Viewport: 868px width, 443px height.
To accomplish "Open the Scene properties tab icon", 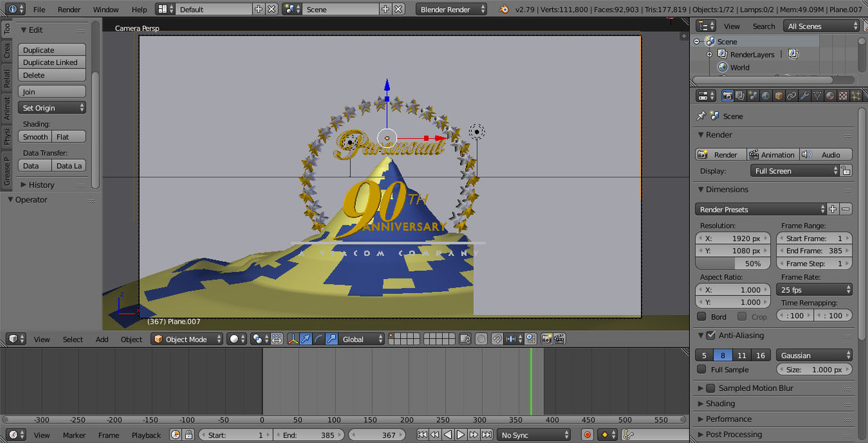I will coord(753,96).
